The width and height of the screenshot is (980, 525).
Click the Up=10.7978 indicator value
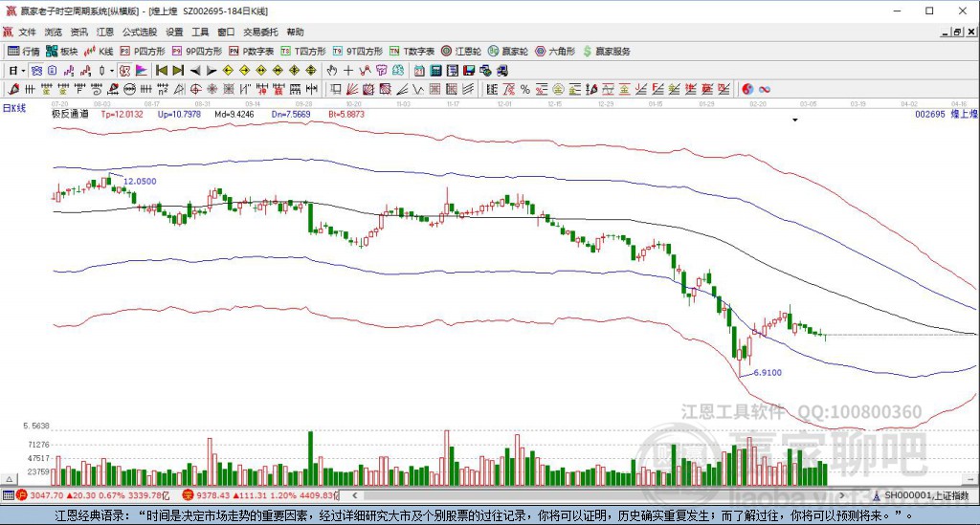(179, 114)
